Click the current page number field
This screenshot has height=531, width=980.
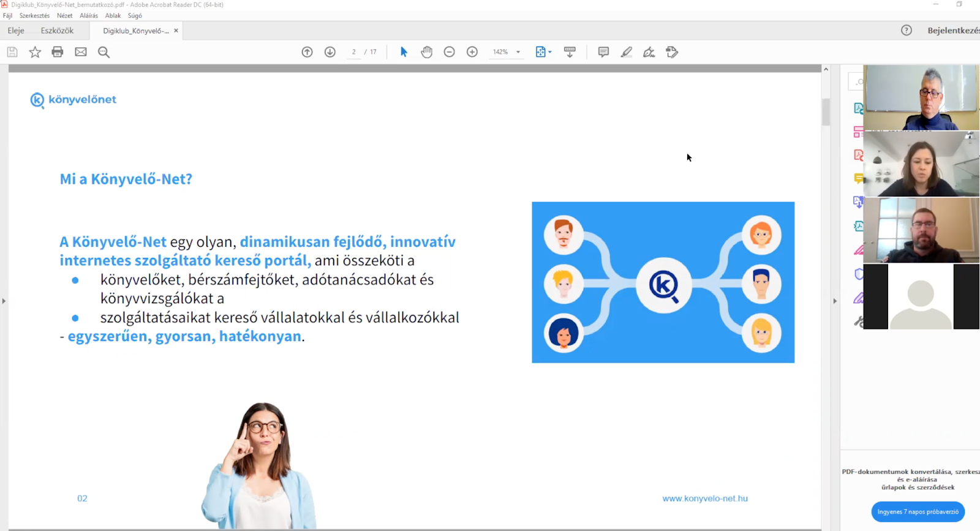click(354, 52)
